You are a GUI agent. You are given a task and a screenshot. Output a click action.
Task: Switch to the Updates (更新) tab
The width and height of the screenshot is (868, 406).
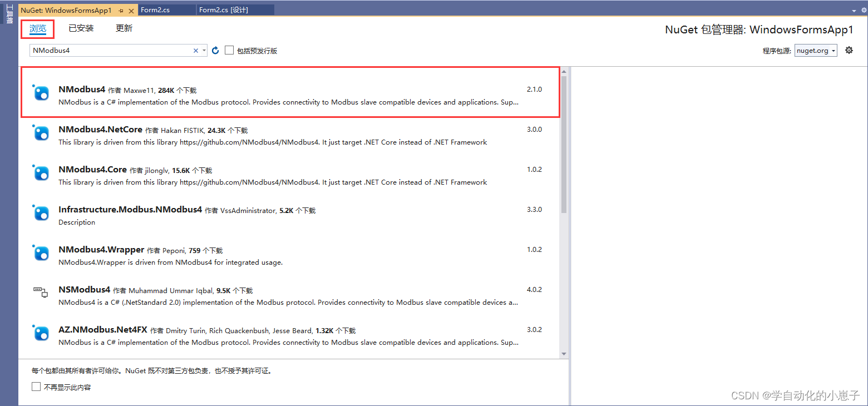124,28
